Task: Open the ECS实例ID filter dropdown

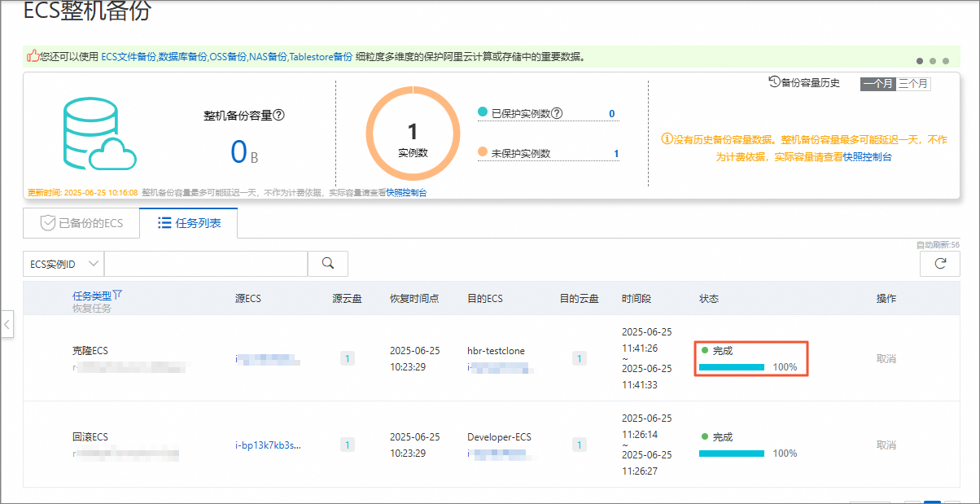Action: point(63,264)
